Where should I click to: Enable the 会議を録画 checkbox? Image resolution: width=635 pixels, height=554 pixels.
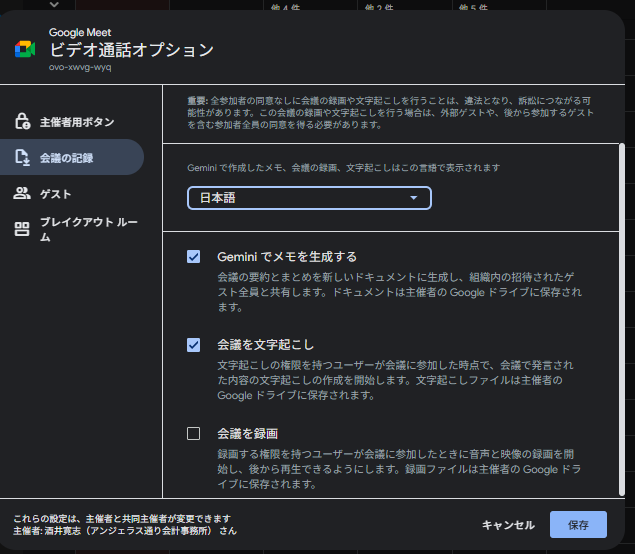point(194,433)
